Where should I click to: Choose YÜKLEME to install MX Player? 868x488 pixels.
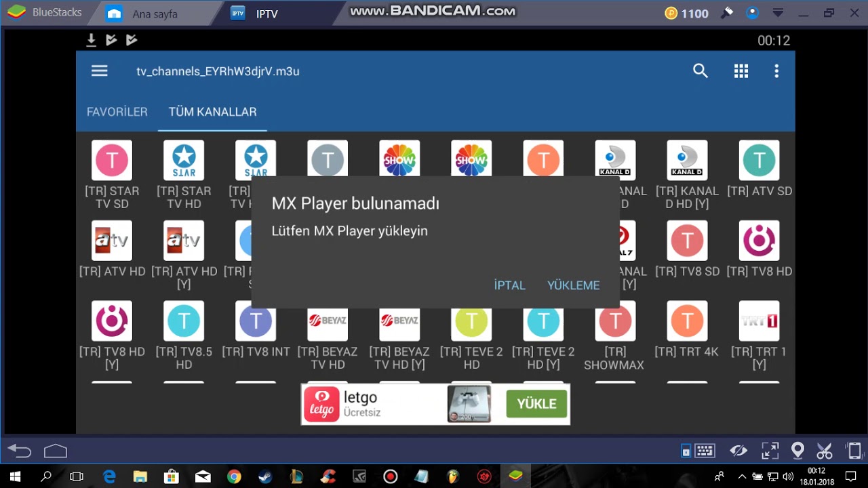coord(574,285)
